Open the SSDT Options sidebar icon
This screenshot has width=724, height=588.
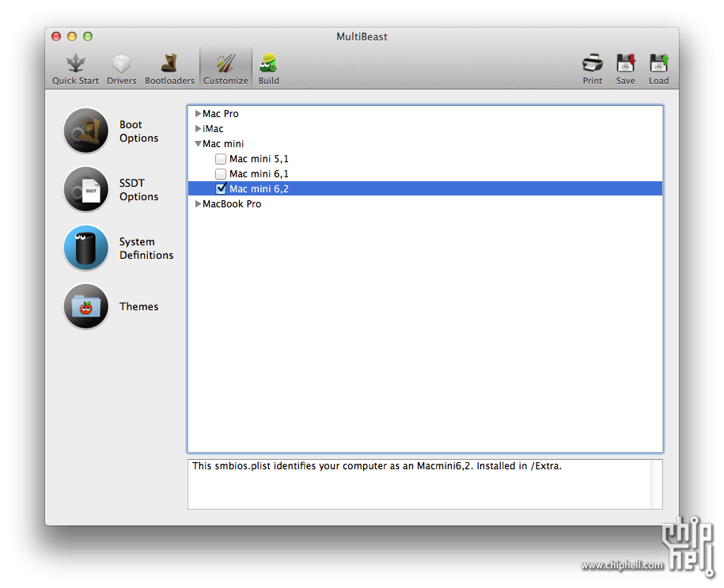pos(86,189)
